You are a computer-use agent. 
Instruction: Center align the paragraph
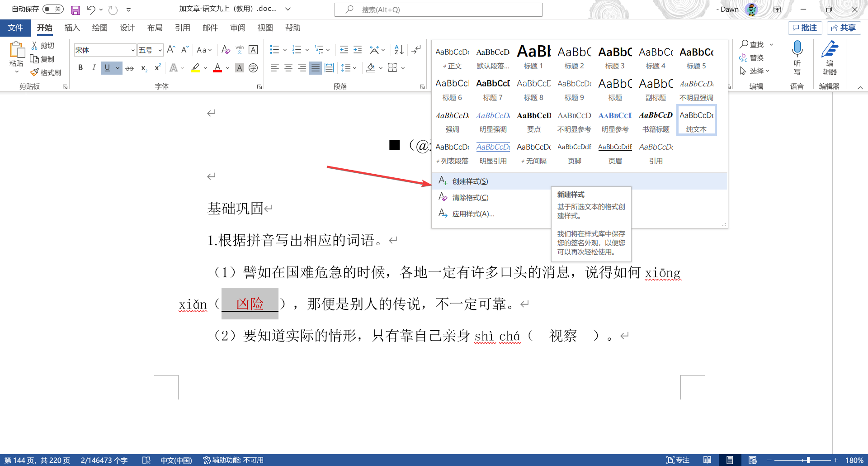click(x=288, y=68)
